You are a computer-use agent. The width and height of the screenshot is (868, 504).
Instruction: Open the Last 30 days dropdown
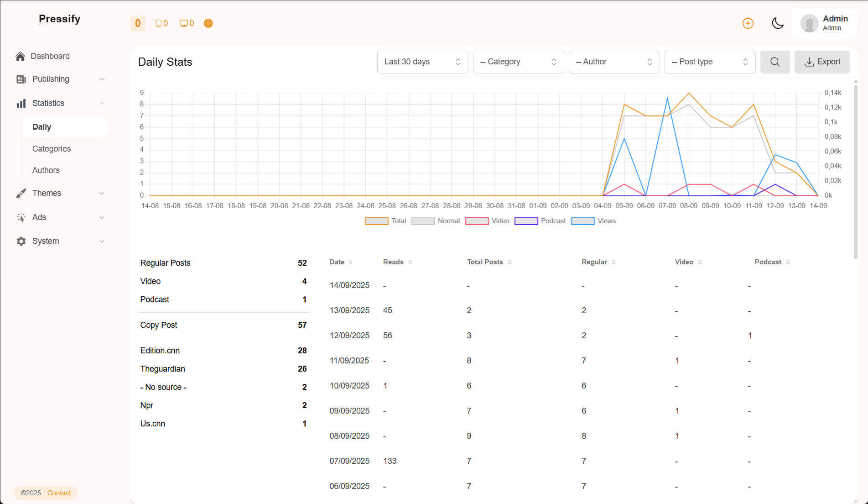[422, 62]
